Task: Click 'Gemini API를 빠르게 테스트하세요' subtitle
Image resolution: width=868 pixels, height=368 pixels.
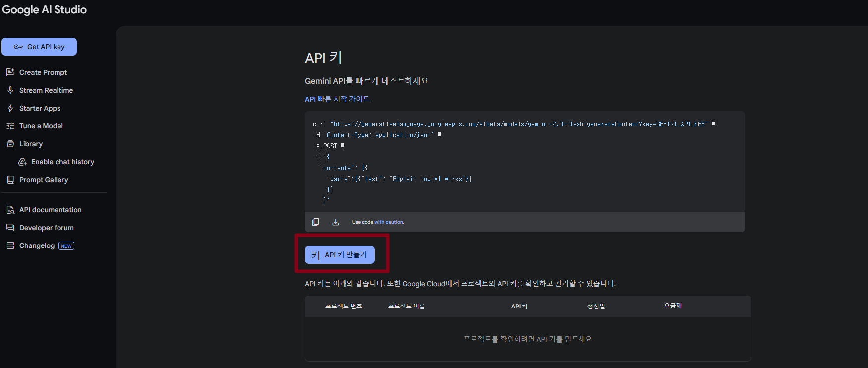Action: [366, 81]
